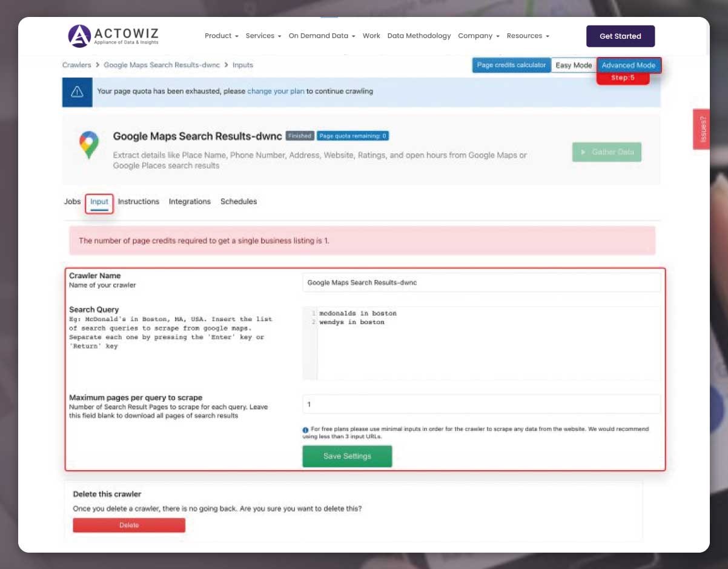Screen dimensions: 728x569
Task: Click Page quota remaining badge
Action: (353, 136)
